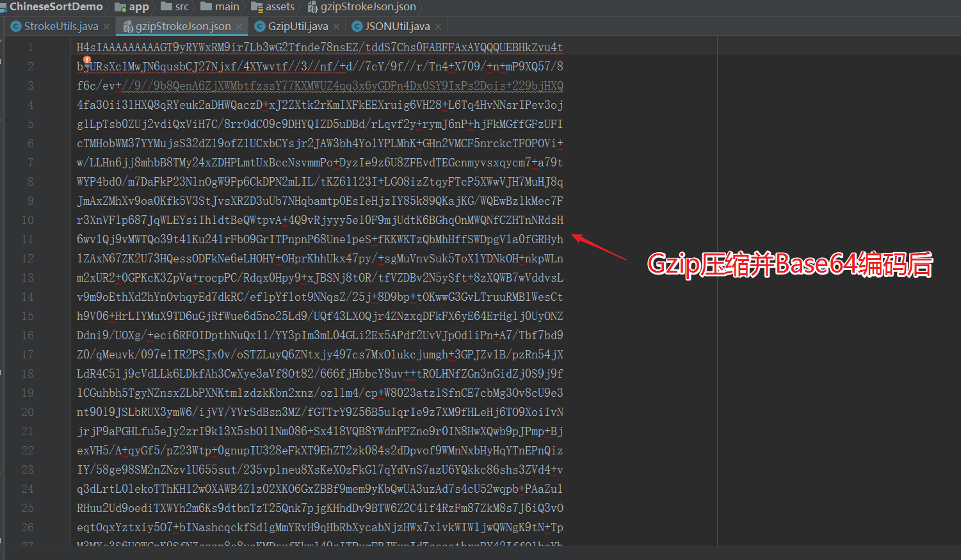This screenshot has height=560, width=961.
Task: Close the GzipUtil.java tab
Action: coord(336,26)
